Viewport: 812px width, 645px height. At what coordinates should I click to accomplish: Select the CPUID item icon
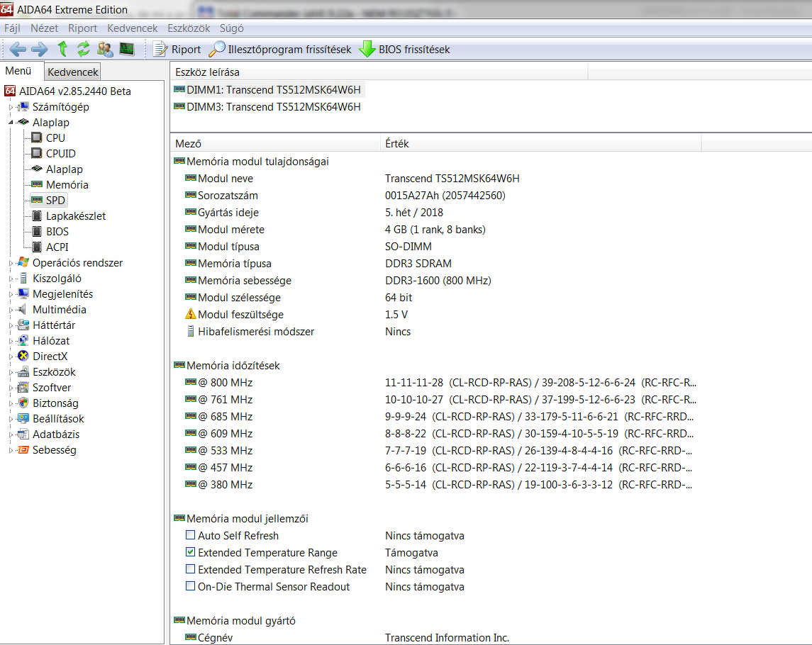coord(36,153)
